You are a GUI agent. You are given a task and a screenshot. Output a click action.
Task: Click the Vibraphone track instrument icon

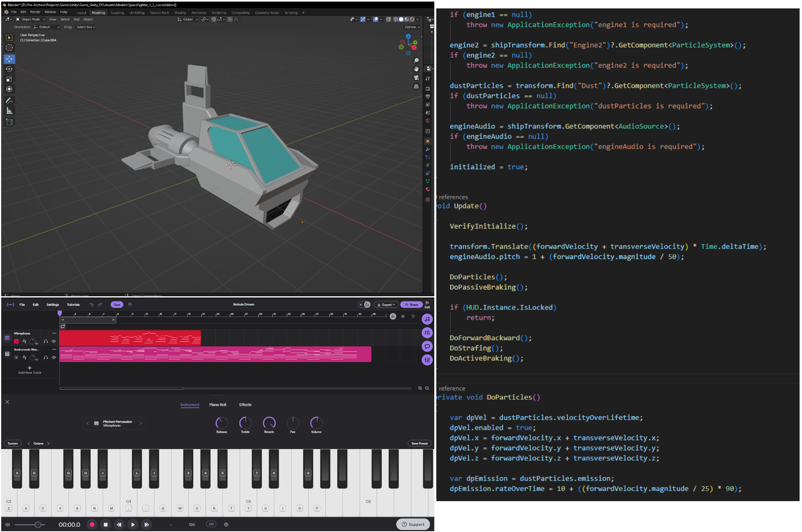7,338
